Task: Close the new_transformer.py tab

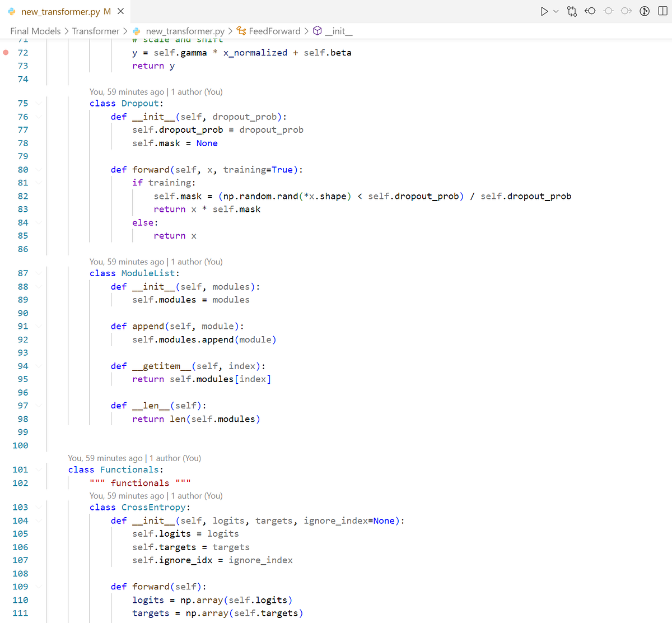Action: (120, 11)
